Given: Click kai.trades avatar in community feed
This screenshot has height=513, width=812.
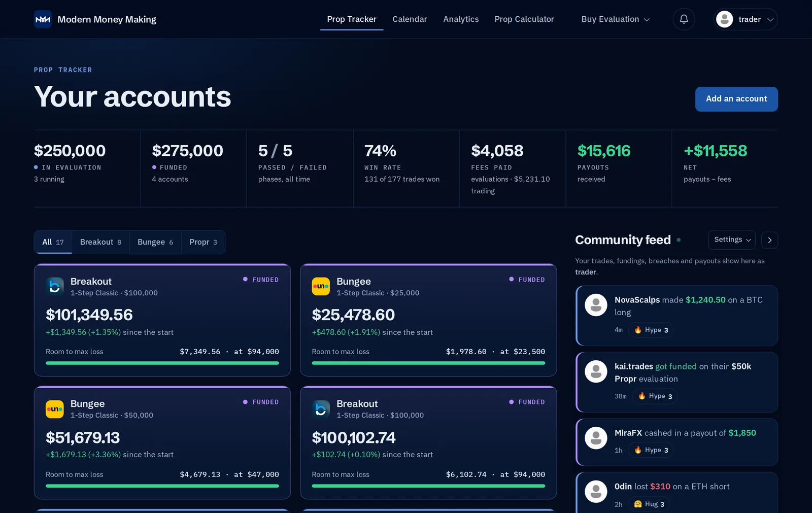Looking at the screenshot, I should click(596, 371).
